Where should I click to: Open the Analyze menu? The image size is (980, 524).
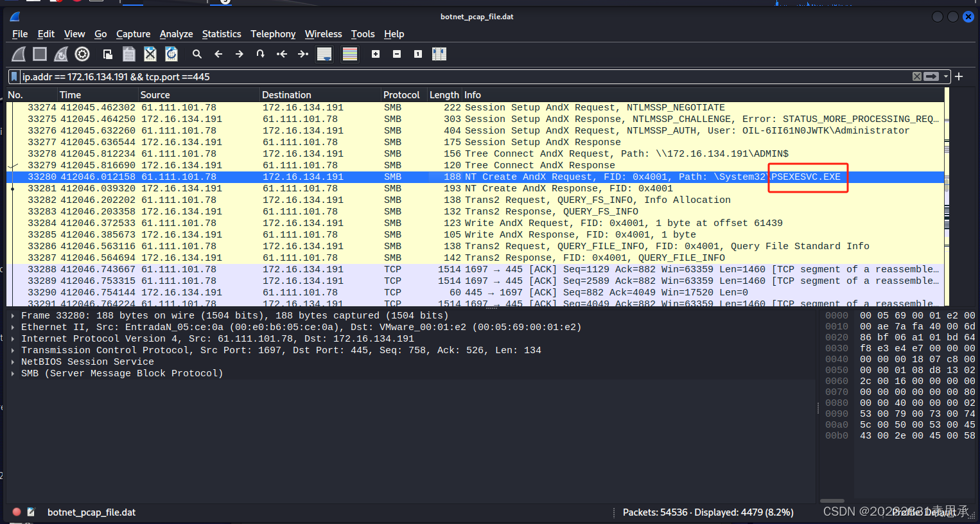(x=177, y=34)
